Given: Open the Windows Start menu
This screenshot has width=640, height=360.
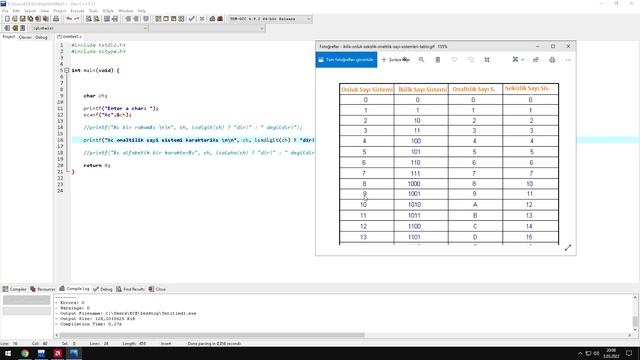Looking at the screenshot, I should pyautogui.click(x=8, y=353).
